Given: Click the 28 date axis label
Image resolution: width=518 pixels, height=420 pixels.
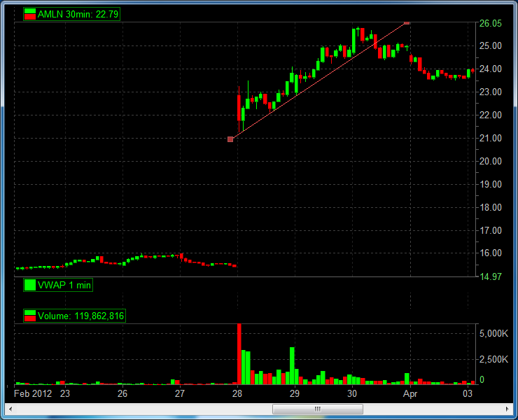Looking at the screenshot, I should click(x=237, y=394).
